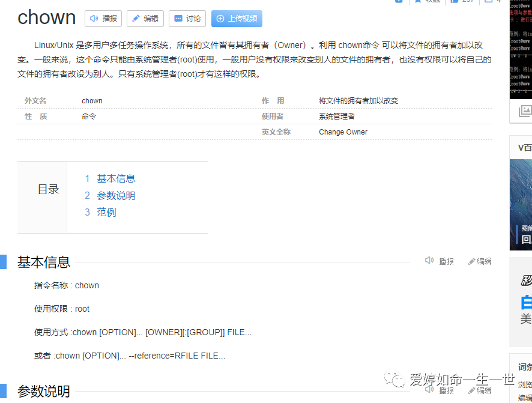Select the text 指令名称 : chown
The width and height of the screenshot is (532, 403).
[x=67, y=285]
